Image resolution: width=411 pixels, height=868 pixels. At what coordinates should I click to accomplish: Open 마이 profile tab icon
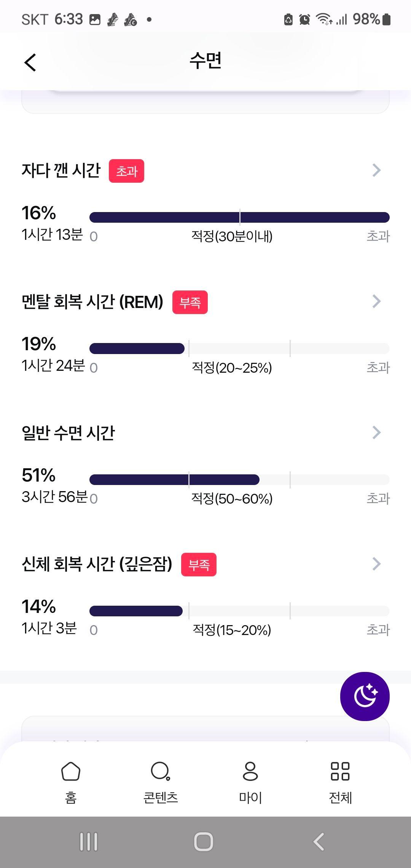250,771
